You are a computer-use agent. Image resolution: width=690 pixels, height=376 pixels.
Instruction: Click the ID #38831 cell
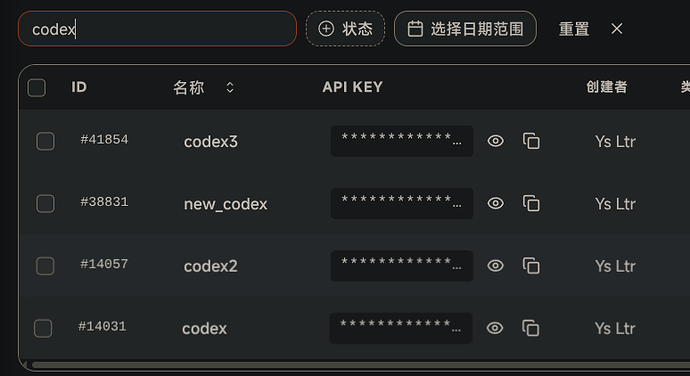point(104,202)
